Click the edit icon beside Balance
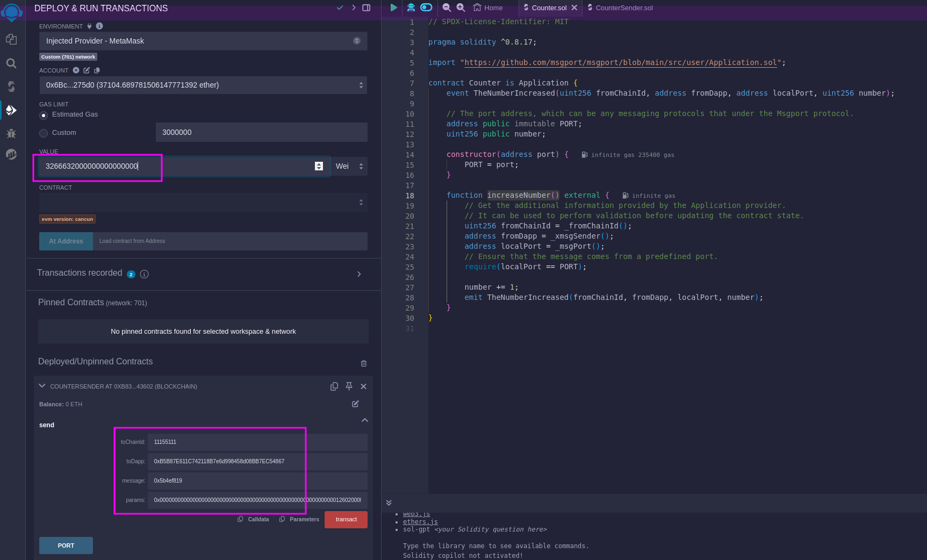 [x=355, y=404]
